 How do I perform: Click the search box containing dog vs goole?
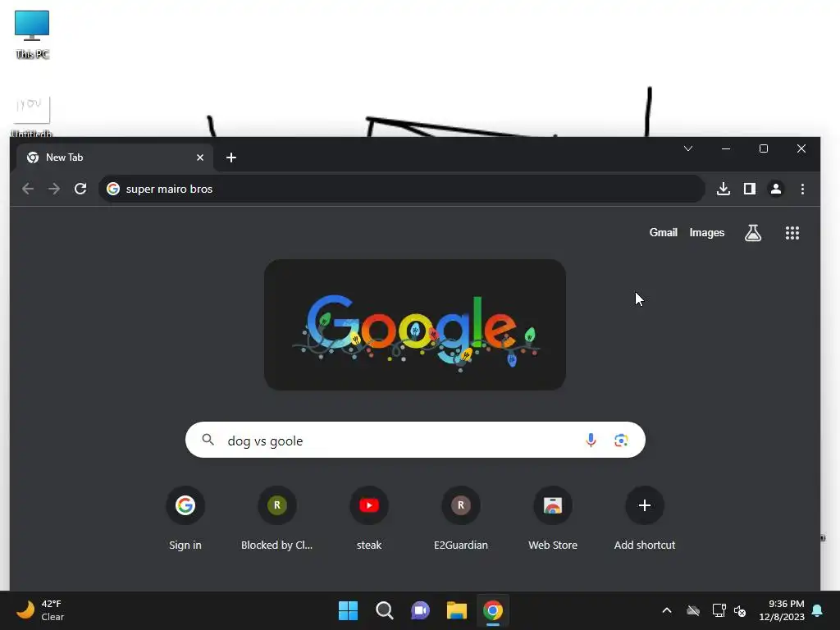click(x=415, y=440)
